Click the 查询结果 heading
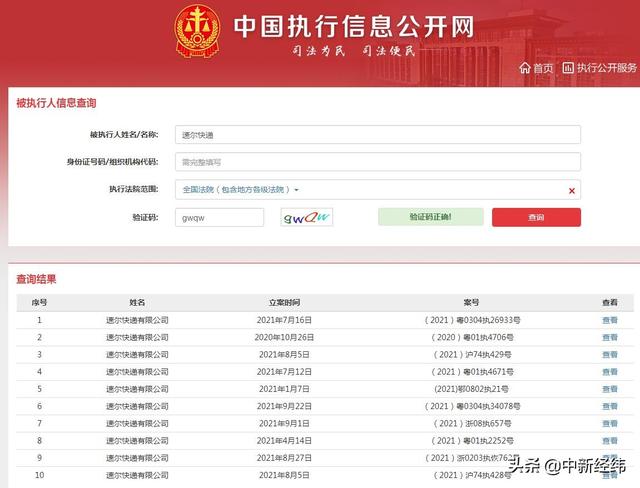The width and height of the screenshot is (640, 488). [36, 279]
